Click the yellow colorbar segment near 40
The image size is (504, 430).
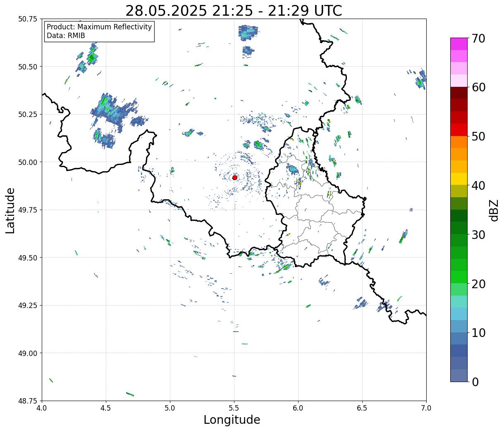(459, 179)
